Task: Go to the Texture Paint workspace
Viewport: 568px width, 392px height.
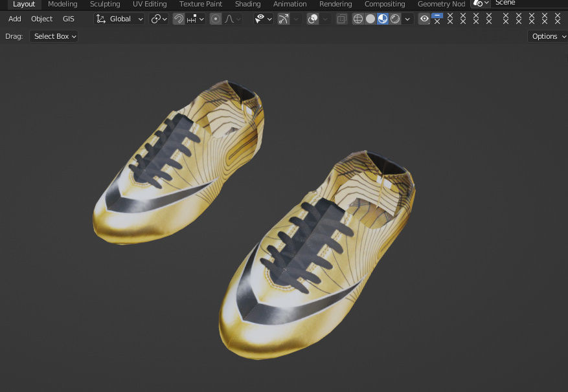Action: pyautogui.click(x=201, y=5)
